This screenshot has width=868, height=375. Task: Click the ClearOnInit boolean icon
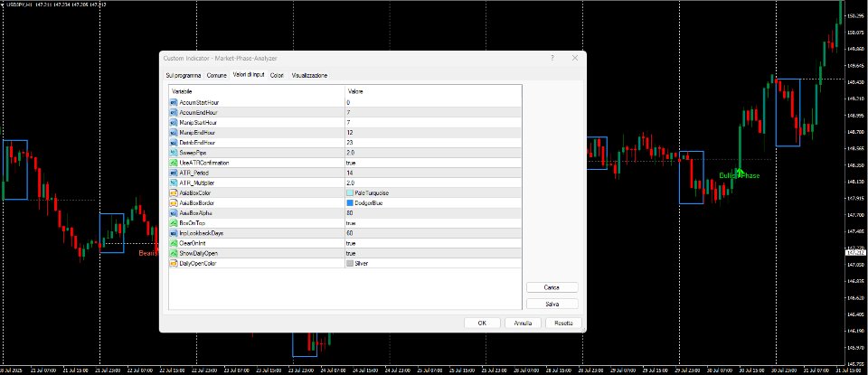point(174,243)
